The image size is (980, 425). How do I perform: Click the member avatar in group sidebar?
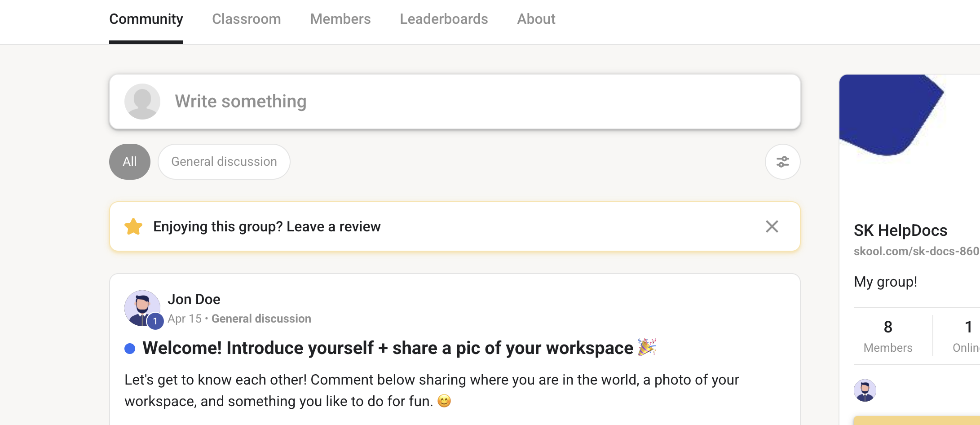(865, 390)
